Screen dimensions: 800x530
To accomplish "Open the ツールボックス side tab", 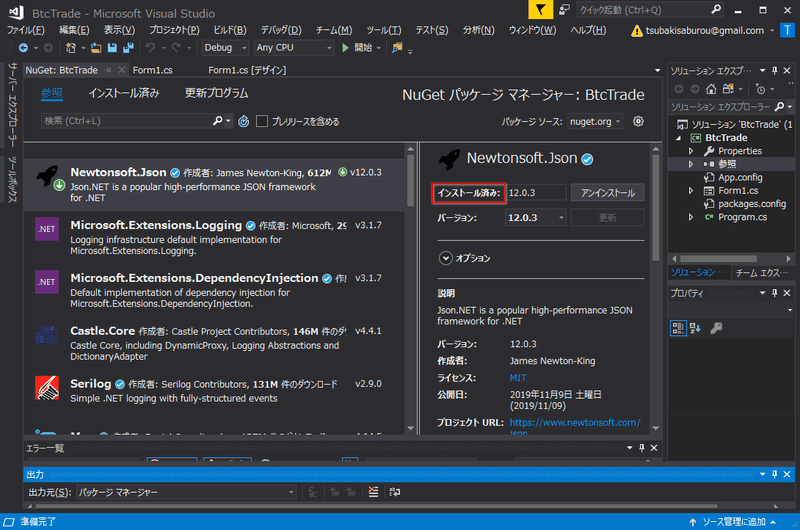I will coord(12,180).
